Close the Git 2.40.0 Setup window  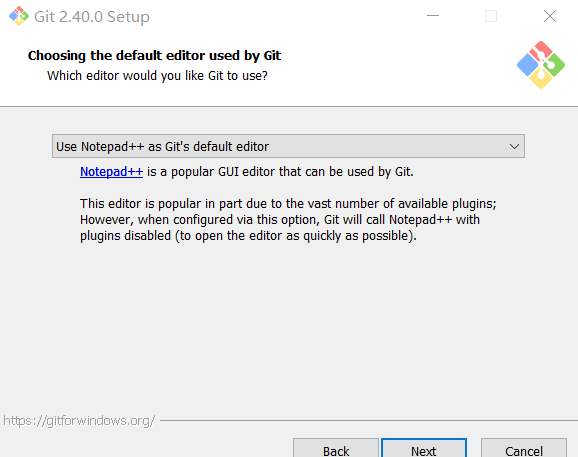pyautogui.click(x=550, y=16)
